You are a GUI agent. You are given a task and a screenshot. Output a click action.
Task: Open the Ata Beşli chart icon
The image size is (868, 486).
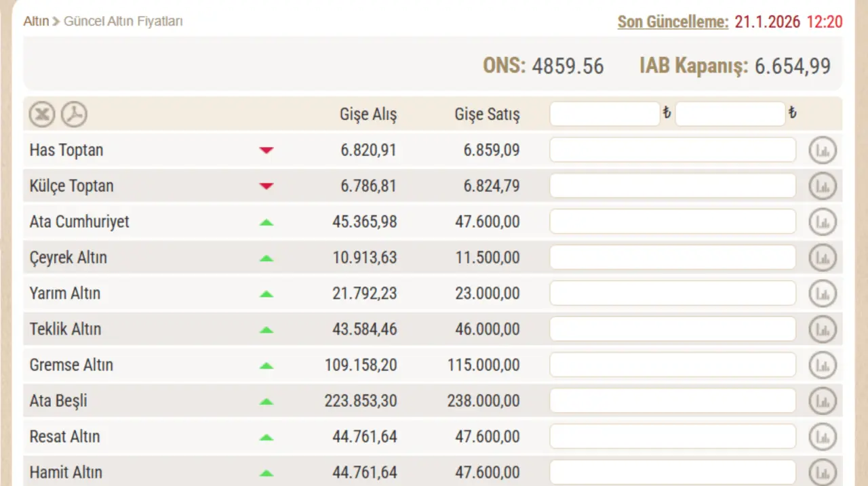pos(823,401)
